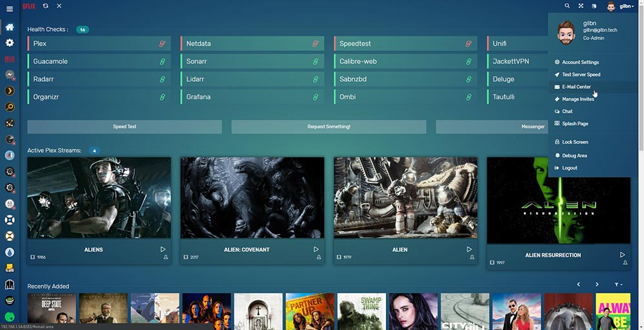The height and width of the screenshot is (330, 644).
Task: Click the broken link icon on Plex row
Action: coord(163,44)
